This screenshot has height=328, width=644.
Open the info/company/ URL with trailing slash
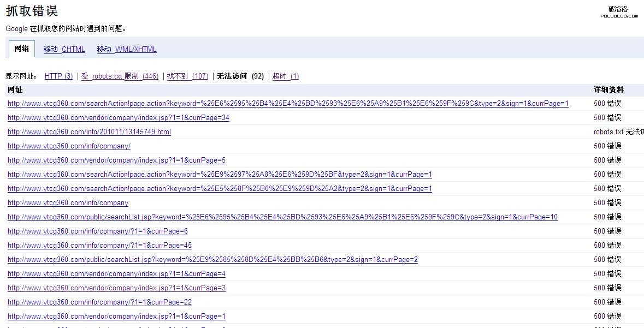(69, 146)
